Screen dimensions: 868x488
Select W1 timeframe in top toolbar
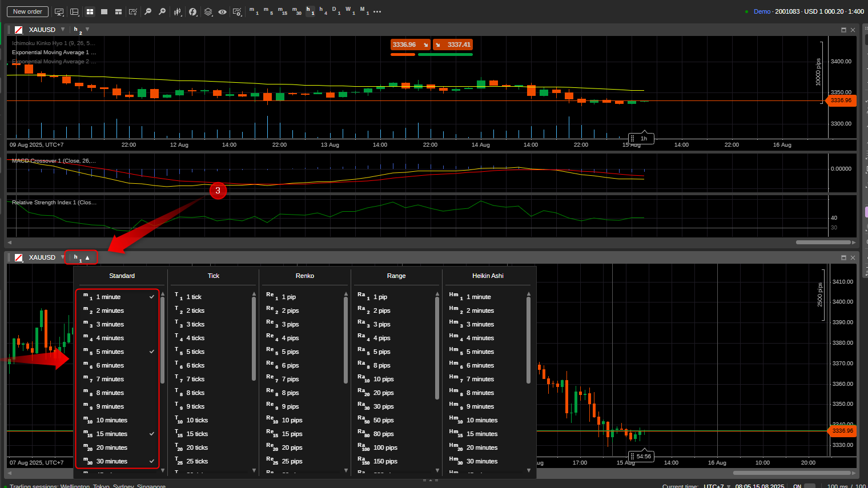pos(349,11)
